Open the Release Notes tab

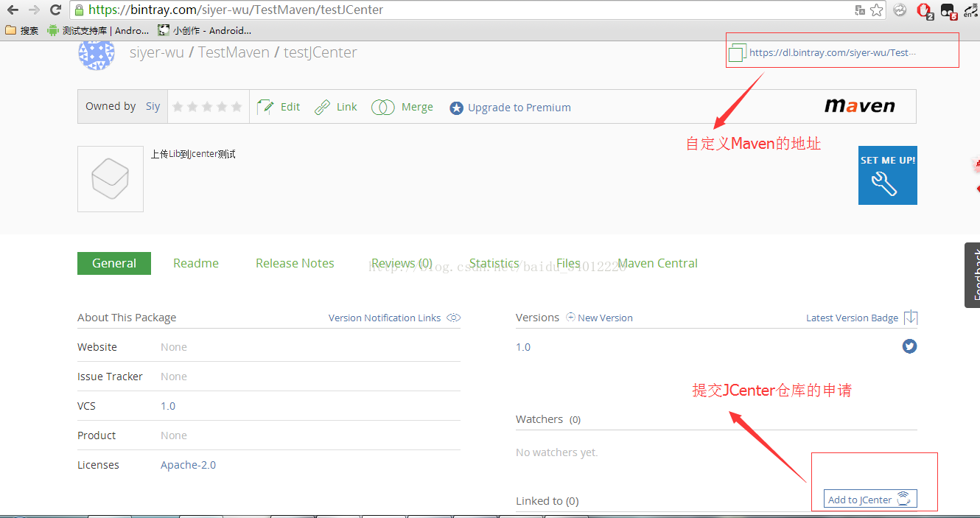pyautogui.click(x=295, y=263)
